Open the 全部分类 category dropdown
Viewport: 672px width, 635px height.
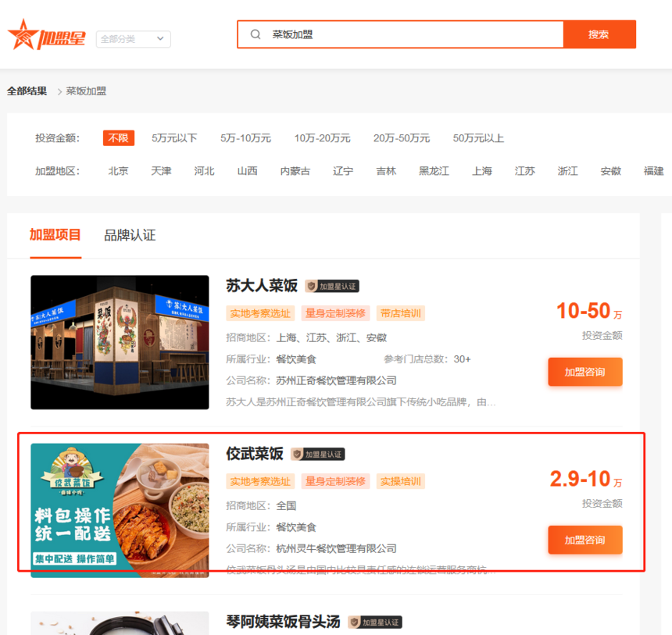point(134,39)
